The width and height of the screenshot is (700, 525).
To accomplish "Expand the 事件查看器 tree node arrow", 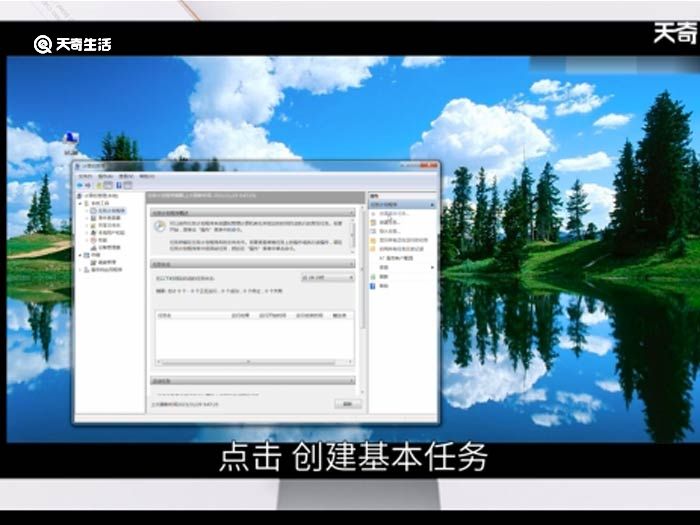I will pyautogui.click(x=87, y=218).
